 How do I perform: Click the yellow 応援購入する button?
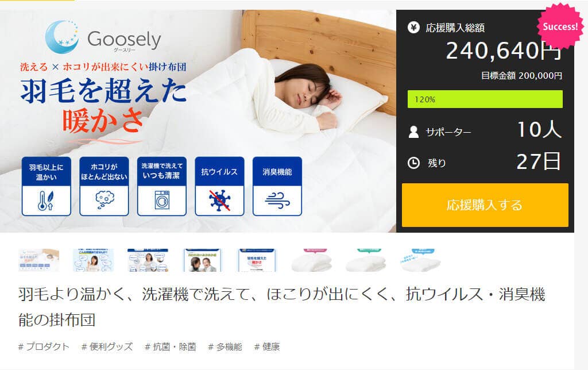pyautogui.click(x=485, y=205)
